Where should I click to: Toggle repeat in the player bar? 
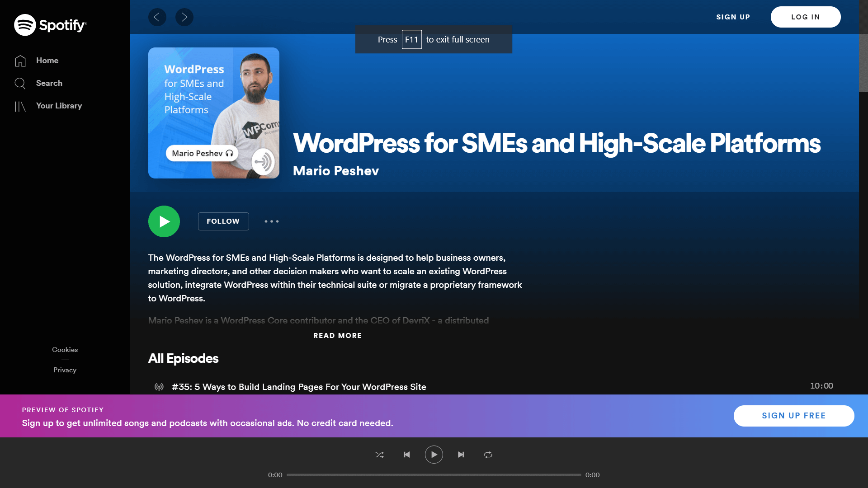(x=488, y=455)
